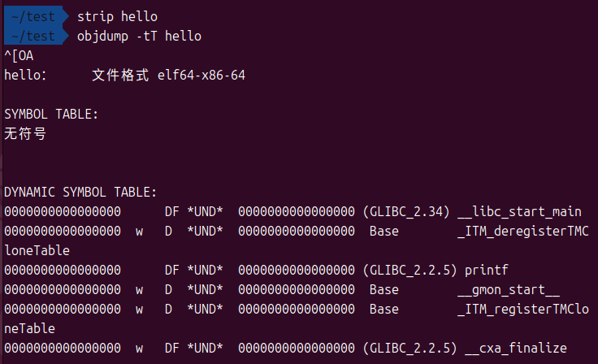Click the 'hello:' file name label
Screen dimensions: 598x364
(x=26, y=76)
